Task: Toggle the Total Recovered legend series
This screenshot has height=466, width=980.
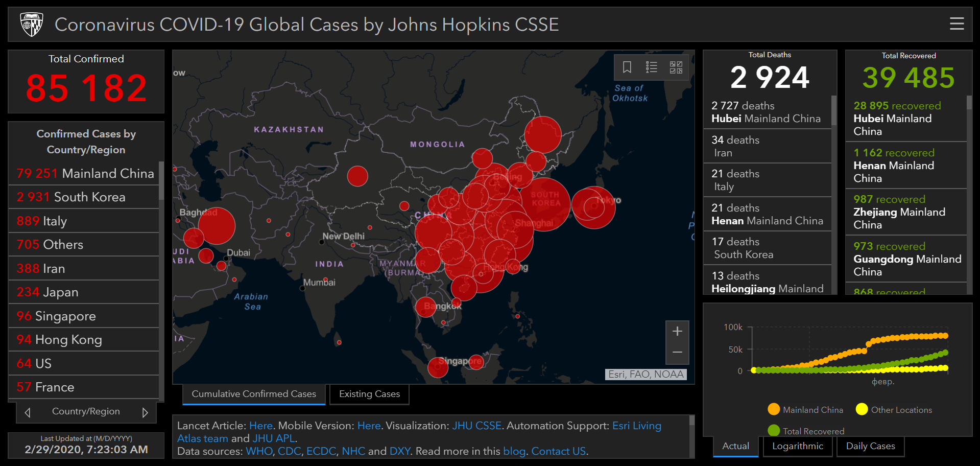Action: tap(806, 431)
